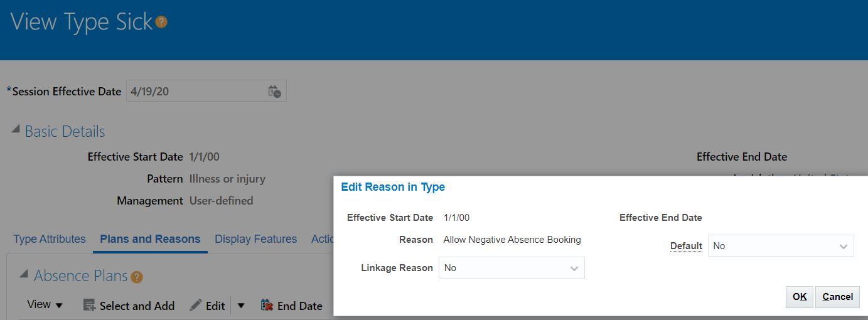Click the End Date calendar icon
This screenshot has height=320, width=868.
(267, 305)
